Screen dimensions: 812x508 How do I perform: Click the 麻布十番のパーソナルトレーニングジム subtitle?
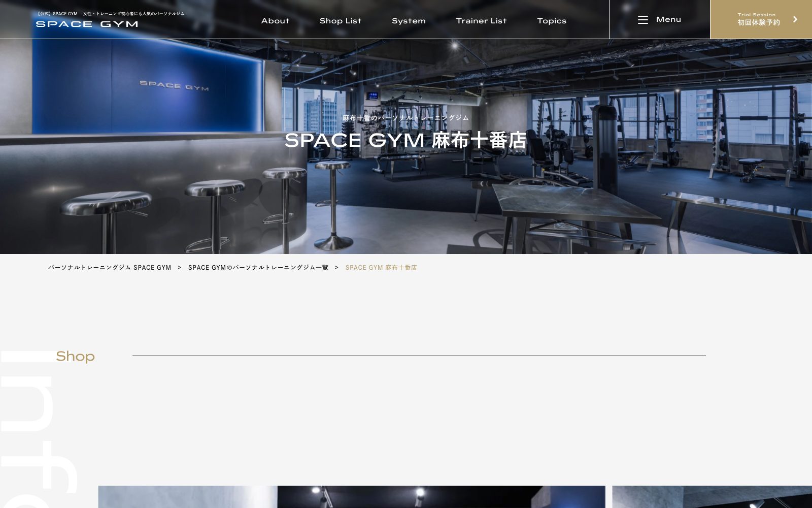(405, 118)
